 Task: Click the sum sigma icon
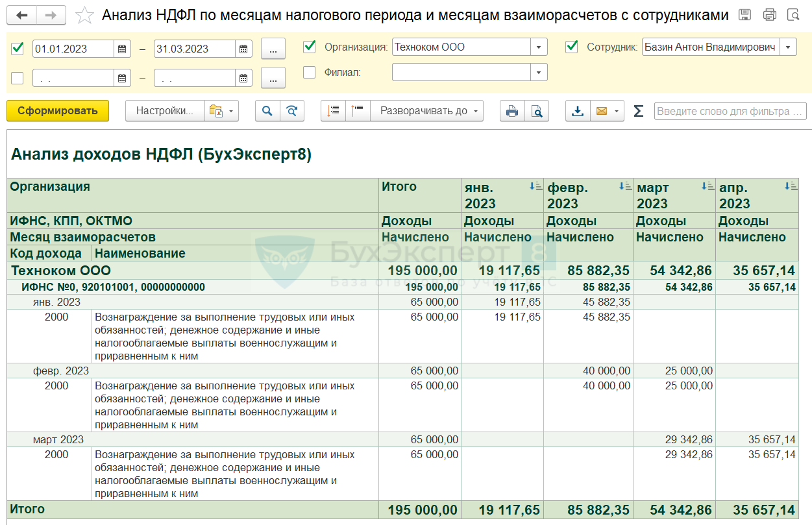(x=638, y=111)
